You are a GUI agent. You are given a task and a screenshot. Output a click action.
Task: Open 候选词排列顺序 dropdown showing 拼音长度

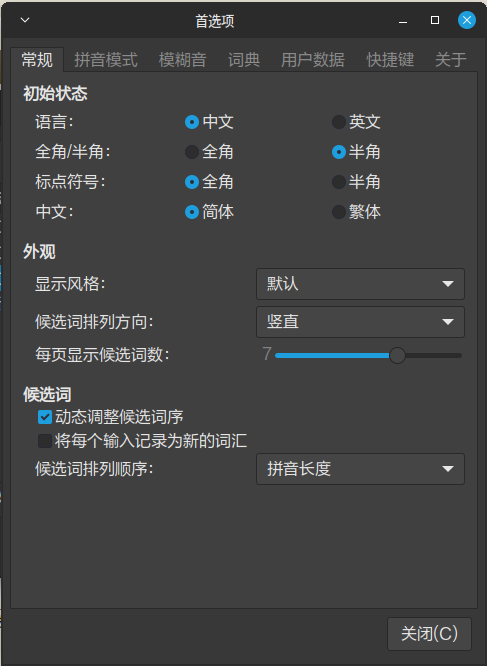[360, 469]
